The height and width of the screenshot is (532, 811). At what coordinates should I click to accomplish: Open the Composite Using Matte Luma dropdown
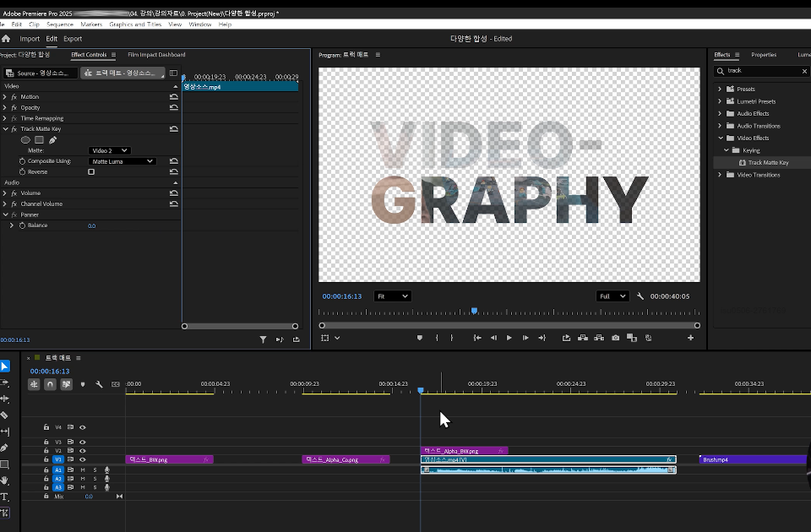pos(122,161)
